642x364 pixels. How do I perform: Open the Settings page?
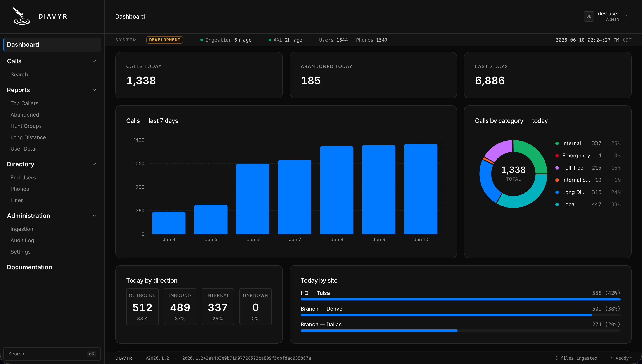(x=21, y=252)
